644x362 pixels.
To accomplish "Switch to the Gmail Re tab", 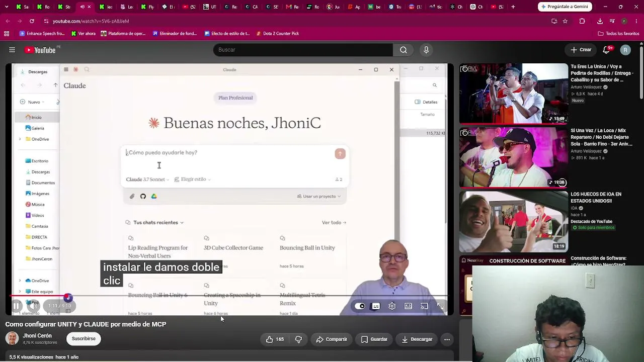I will (x=293, y=7).
